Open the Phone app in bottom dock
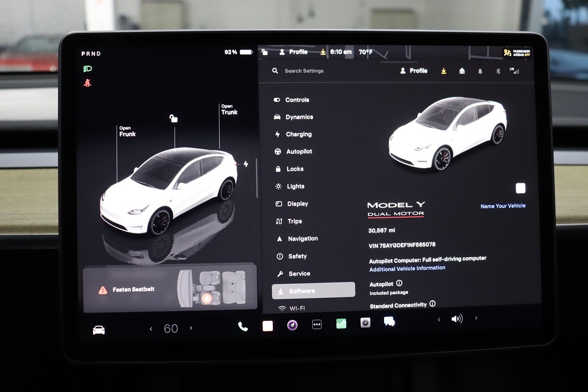 tap(243, 326)
